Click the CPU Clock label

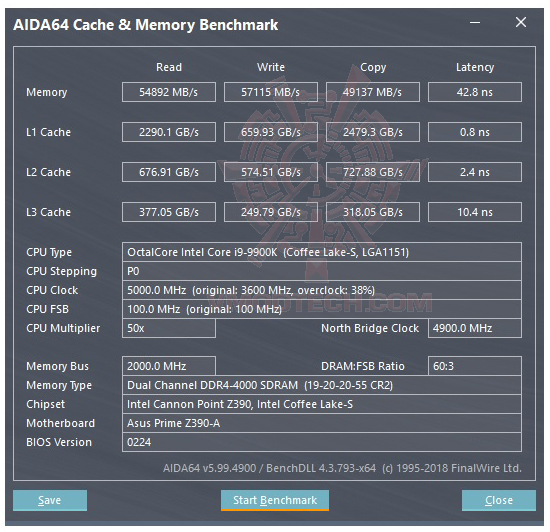52,290
